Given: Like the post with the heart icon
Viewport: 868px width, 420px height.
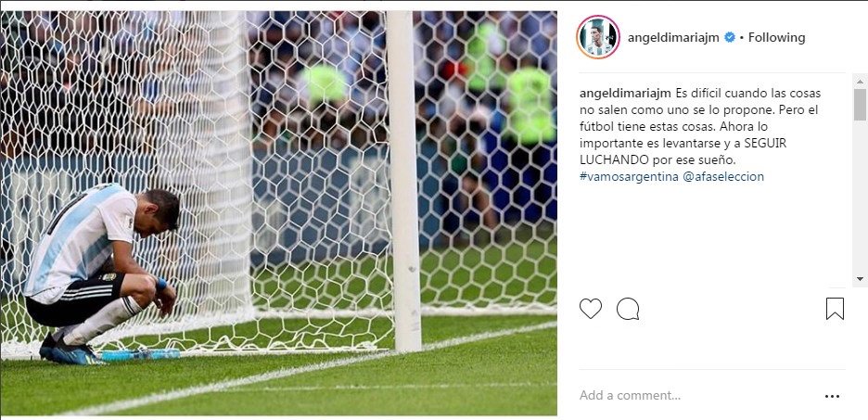Looking at the screenshot, I should (x=590, y=308).
